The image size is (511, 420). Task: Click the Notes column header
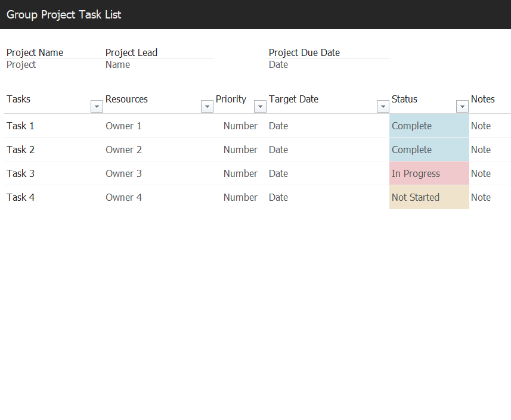tap(483, 99)
